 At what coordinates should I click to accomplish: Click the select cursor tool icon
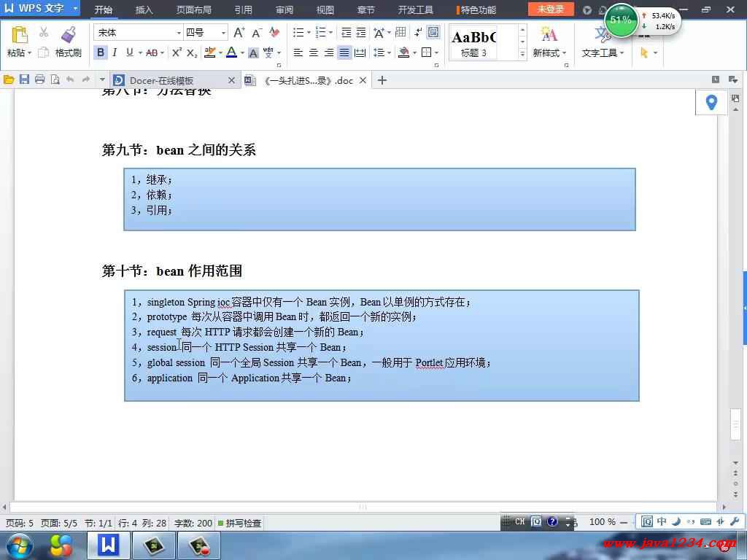tap(645, 52)
